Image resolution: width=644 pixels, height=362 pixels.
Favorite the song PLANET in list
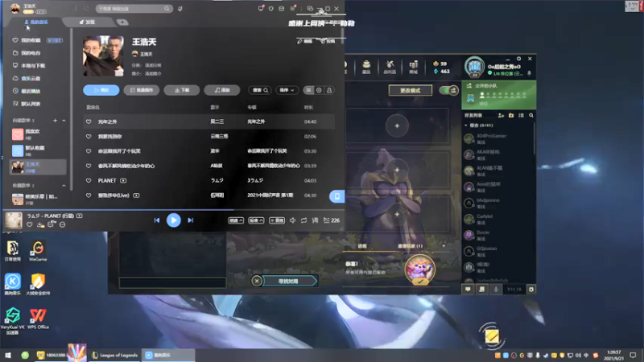(x=89, y=180)
